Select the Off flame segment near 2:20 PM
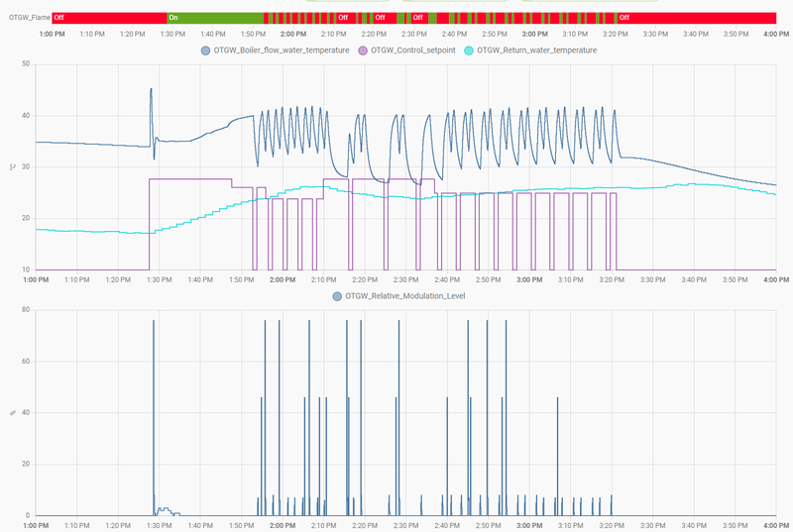 point(385,18)
